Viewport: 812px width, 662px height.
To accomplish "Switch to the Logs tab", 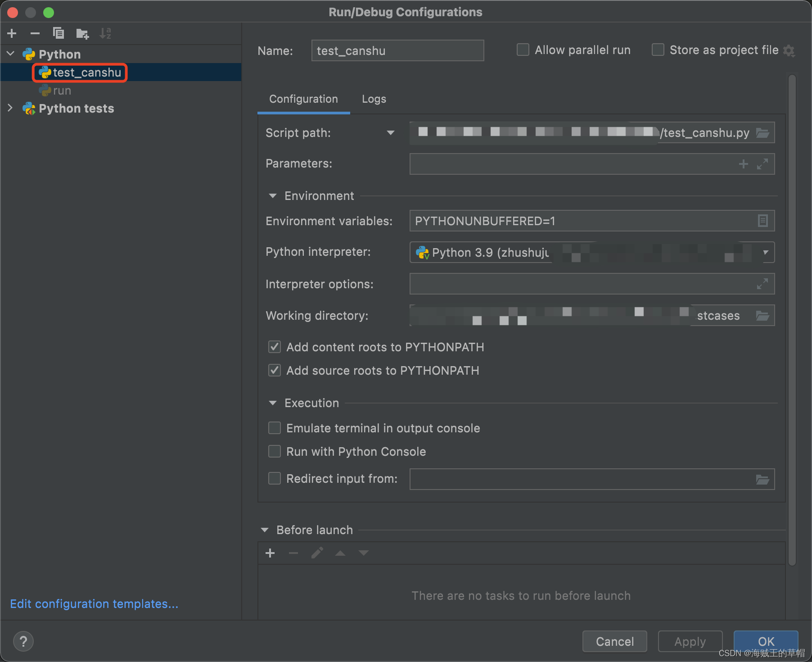I will tap(374, 99).
